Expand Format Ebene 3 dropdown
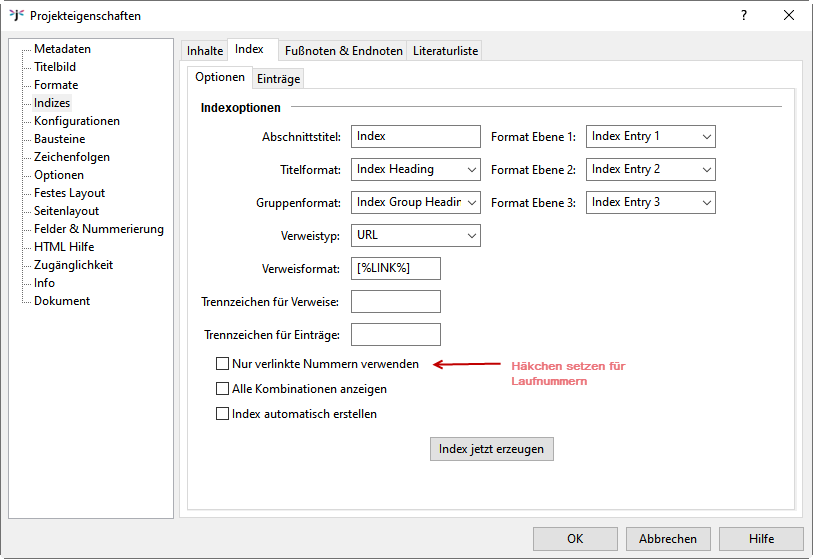This screenshot has width=813, height=559. [x=650, y=202]
